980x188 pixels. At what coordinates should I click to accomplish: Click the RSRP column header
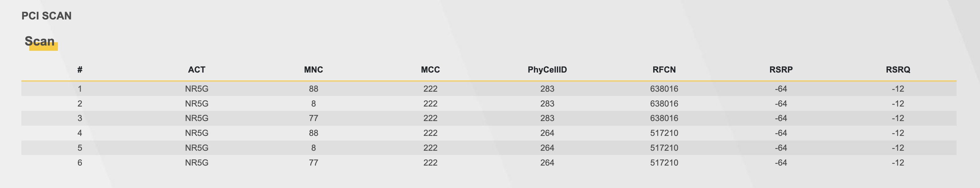(x=781, y=70)
